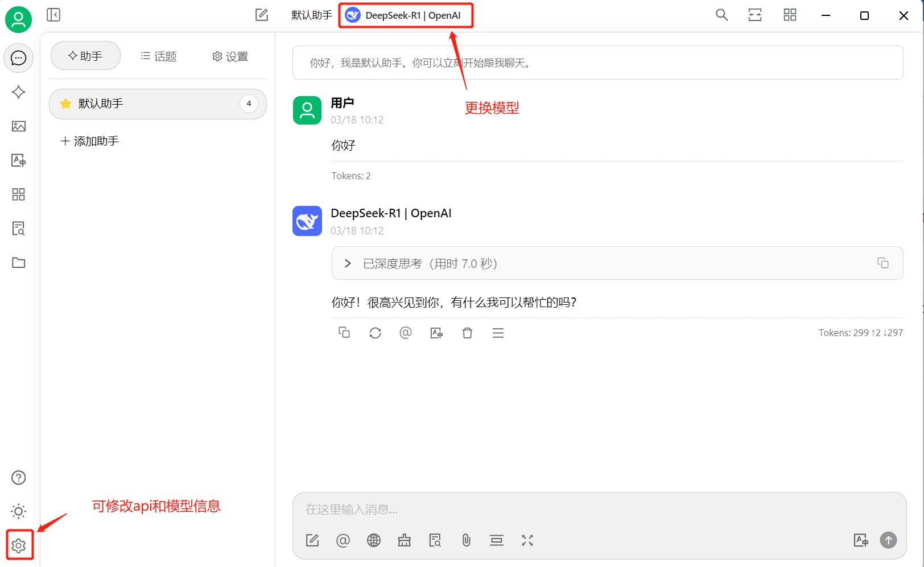924x567 pixels.
Task: Open the knowledge base sidebar icon
Action: pyautogui.click(x=19, y=229)
